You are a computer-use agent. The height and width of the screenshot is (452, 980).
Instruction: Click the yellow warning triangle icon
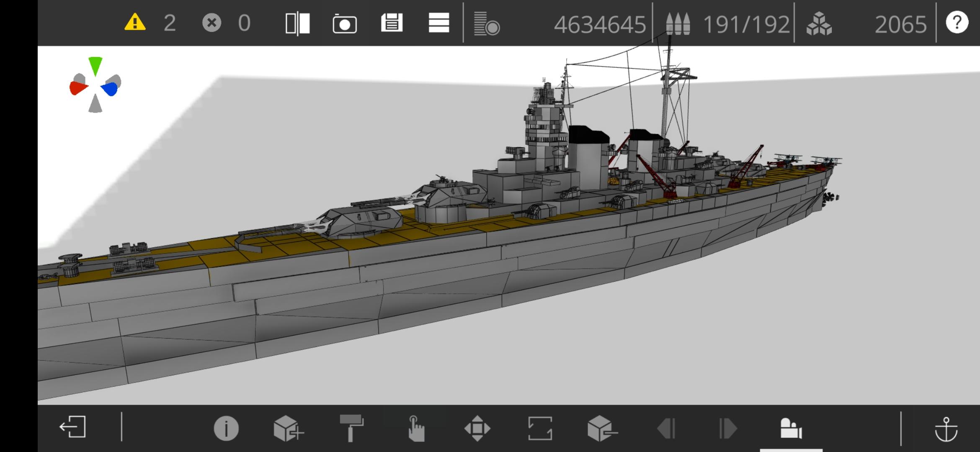pos(135,23)
